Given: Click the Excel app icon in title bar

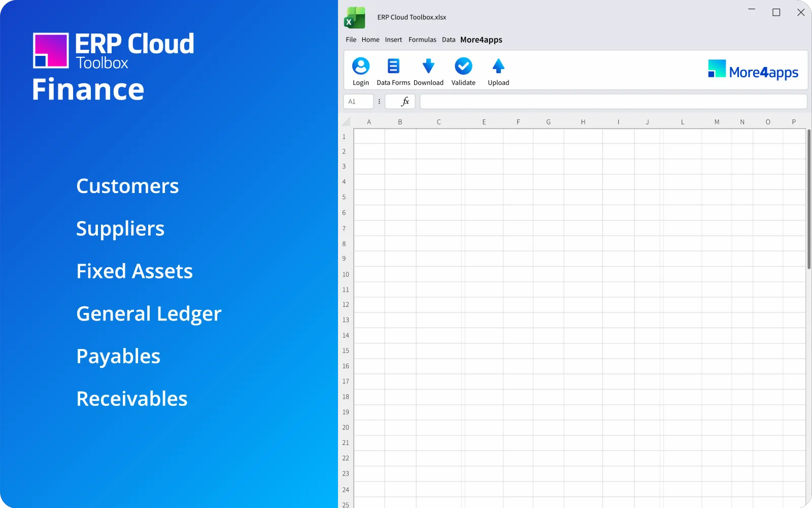Looking at the screenshot, I should [x=354, y=18].
